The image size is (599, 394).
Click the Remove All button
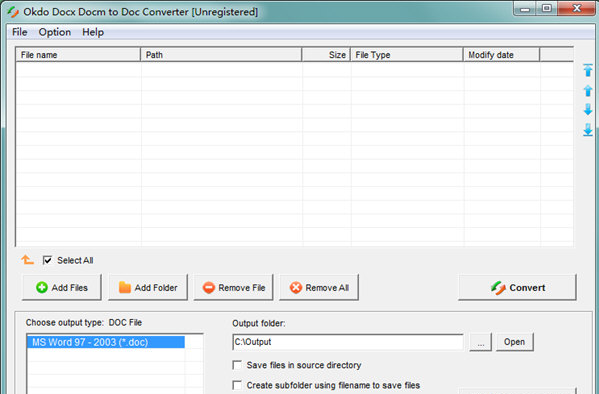[x=319, y=287]
